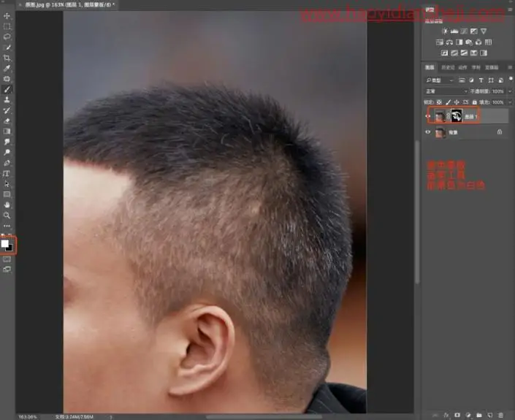
Task: Select the Smudge/Blur tool
Action: click(7, 142)
